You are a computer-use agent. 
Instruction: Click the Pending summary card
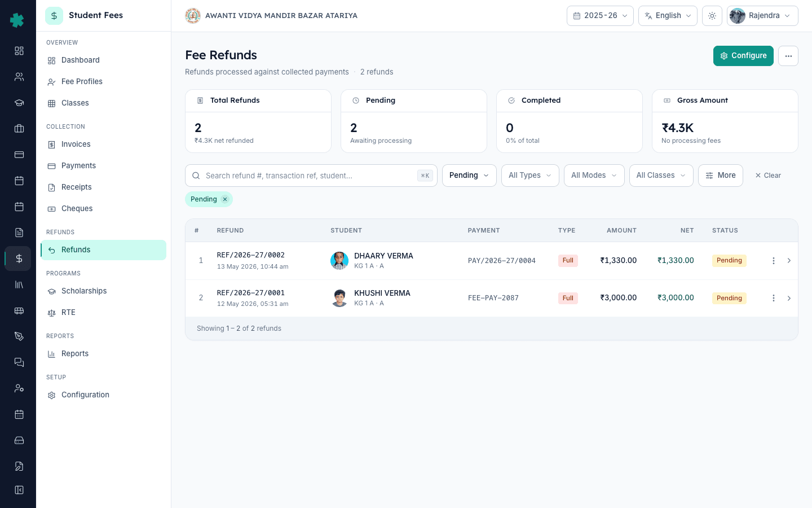tap(414, 121)
